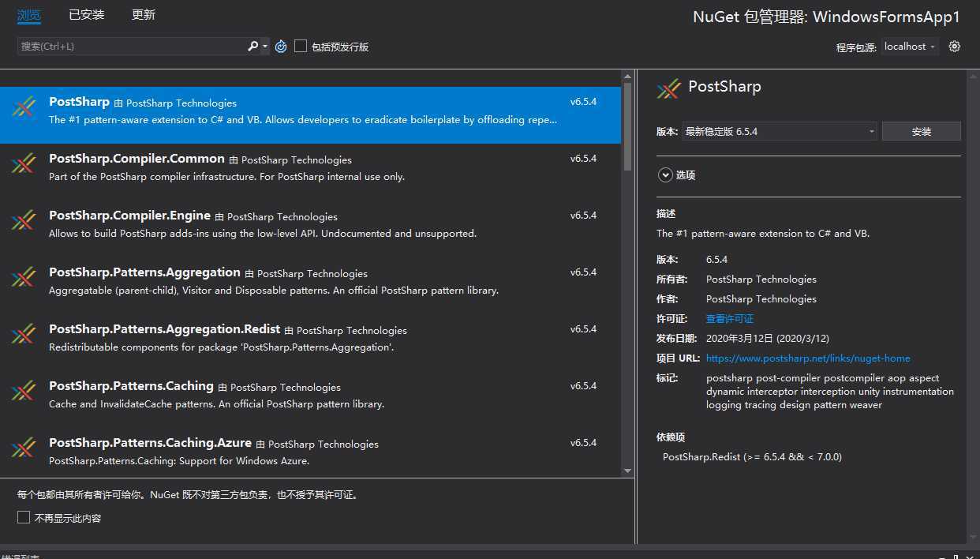Viewport: 980px width, 559px height.
Task: Open NuGet settings gear icon
Action: point(955,47)
